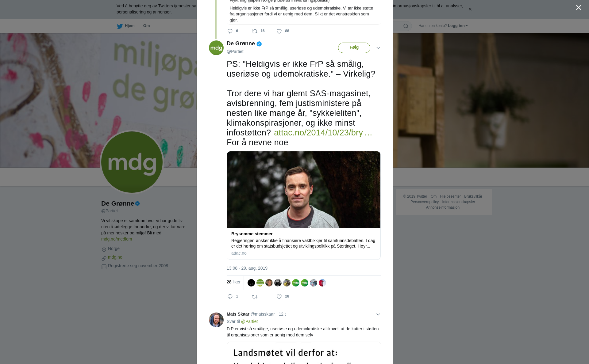Viewport: 589px width, 364px height.
Task: Like the De Grønne tweet with 28 likes
Action: click(279, 297)
